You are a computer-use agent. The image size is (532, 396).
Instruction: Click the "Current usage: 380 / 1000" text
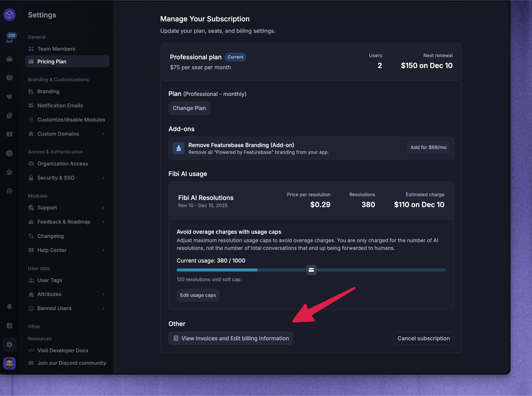211,260
